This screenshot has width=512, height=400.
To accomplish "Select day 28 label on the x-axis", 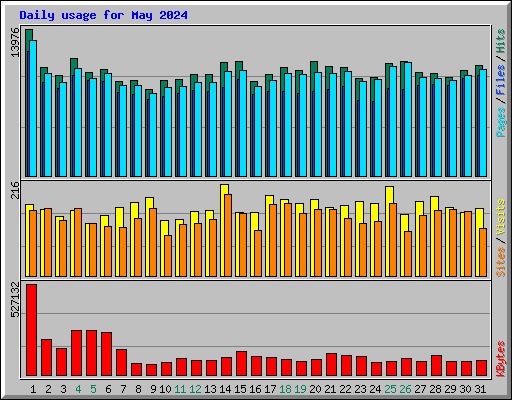I will coord(435,389).
